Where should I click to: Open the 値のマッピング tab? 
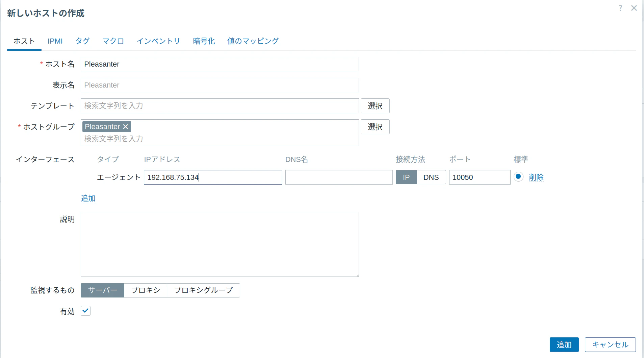pyautogui.click(x=253, y=41)
